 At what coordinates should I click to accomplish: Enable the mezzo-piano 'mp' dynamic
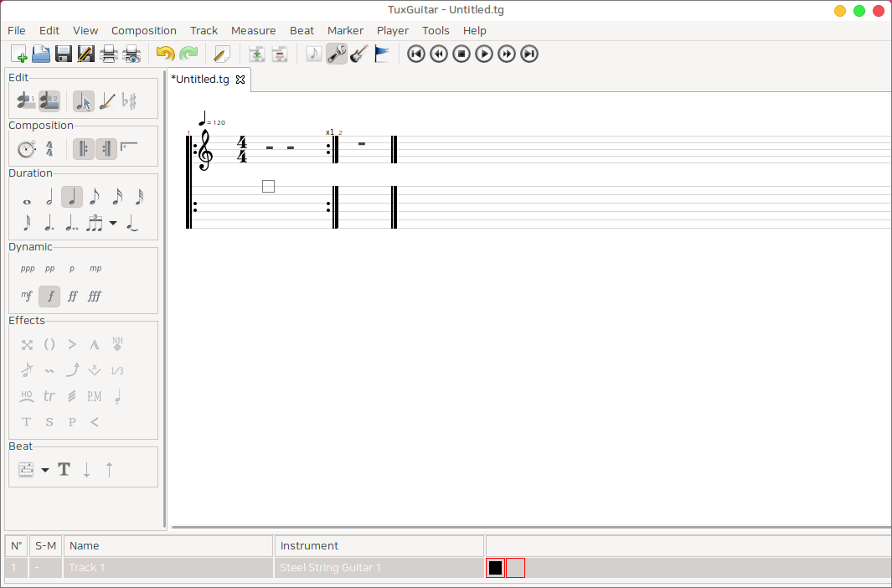click(95, 269)
